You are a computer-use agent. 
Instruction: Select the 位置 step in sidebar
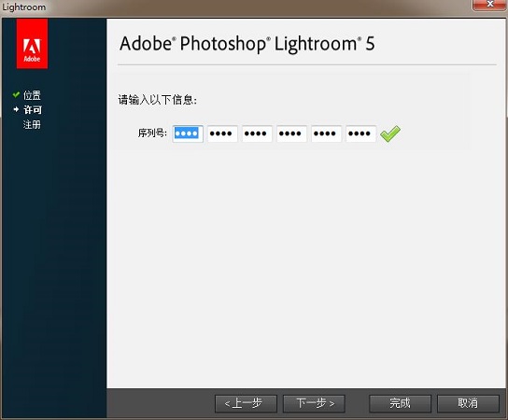tap(32, 95)
